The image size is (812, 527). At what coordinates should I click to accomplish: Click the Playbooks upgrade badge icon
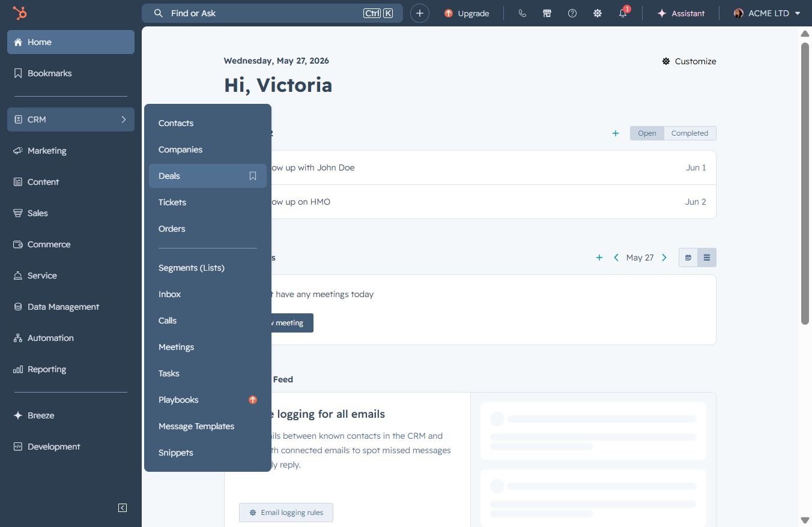click(x=253, y=400)
